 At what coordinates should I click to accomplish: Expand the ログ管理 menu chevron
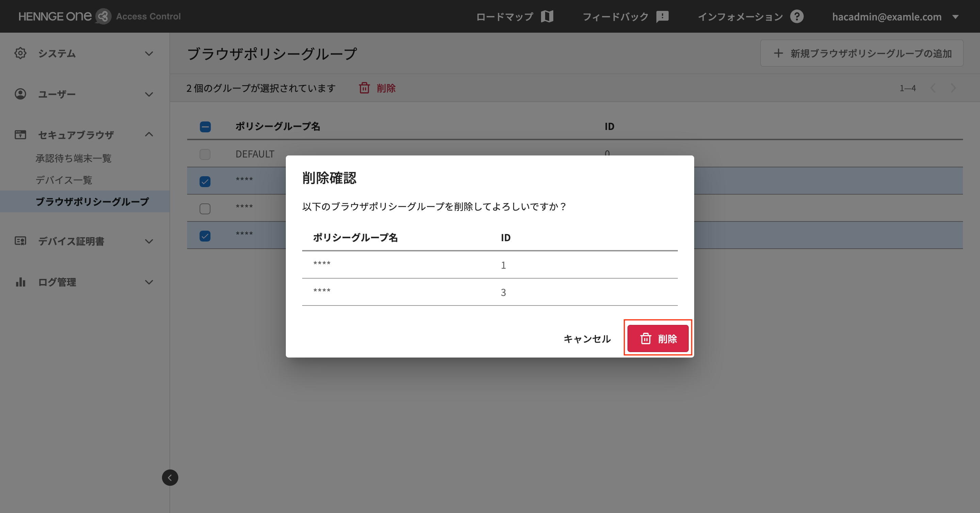149,282
